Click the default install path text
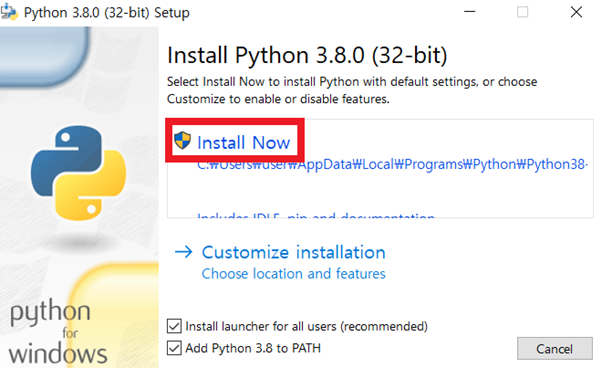602x368 pixels. [x=392, y=165]
